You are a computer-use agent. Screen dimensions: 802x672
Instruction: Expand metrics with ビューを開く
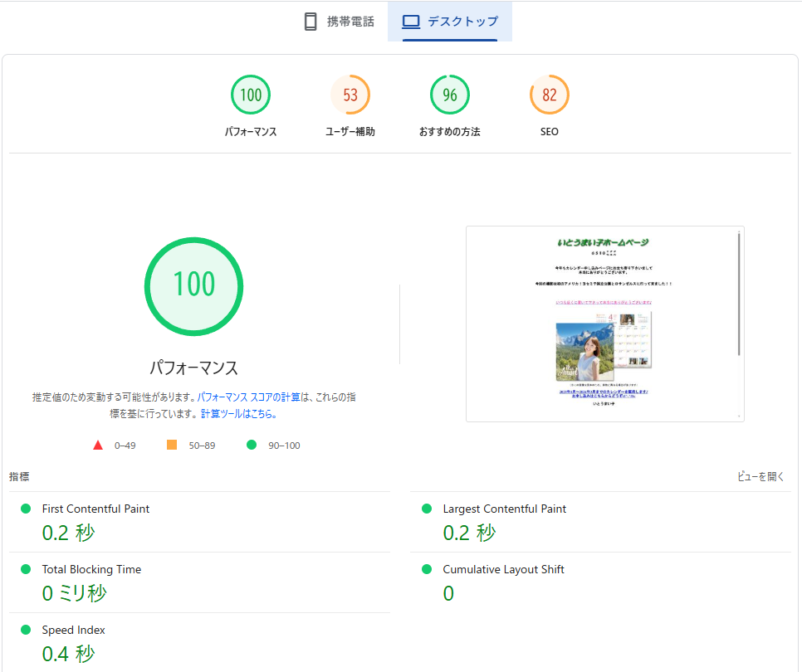(760, 476)
